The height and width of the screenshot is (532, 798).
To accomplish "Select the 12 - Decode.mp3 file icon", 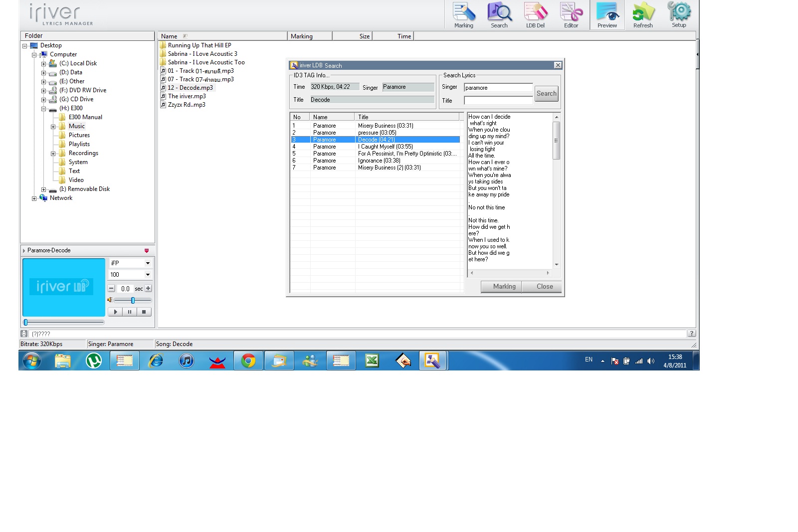I will (x=163, y=88).
